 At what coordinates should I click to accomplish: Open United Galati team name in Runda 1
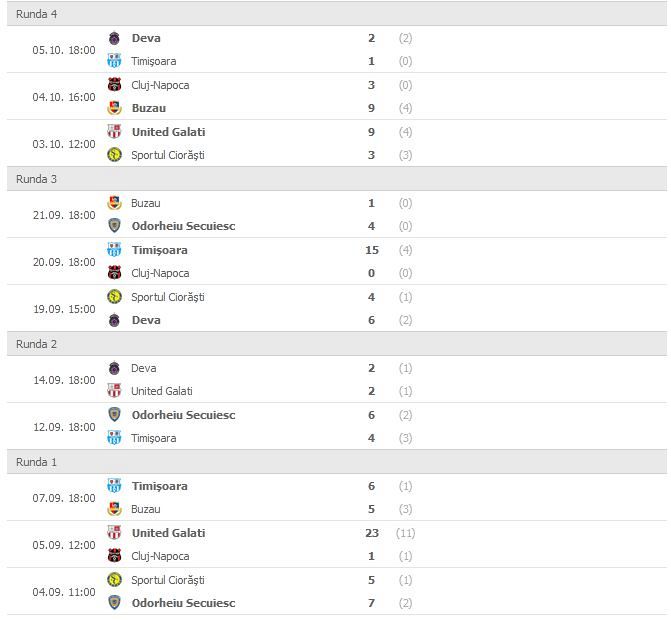(168, 533)
